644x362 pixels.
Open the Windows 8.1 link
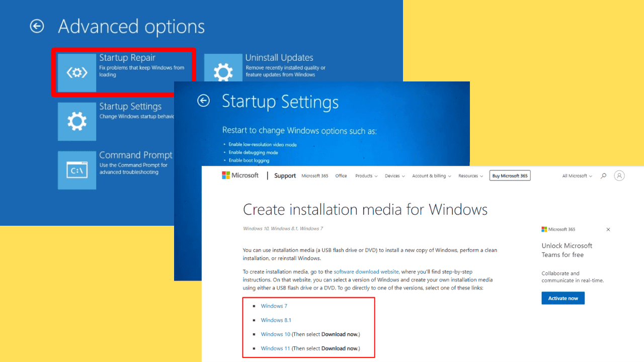[276, 320]
